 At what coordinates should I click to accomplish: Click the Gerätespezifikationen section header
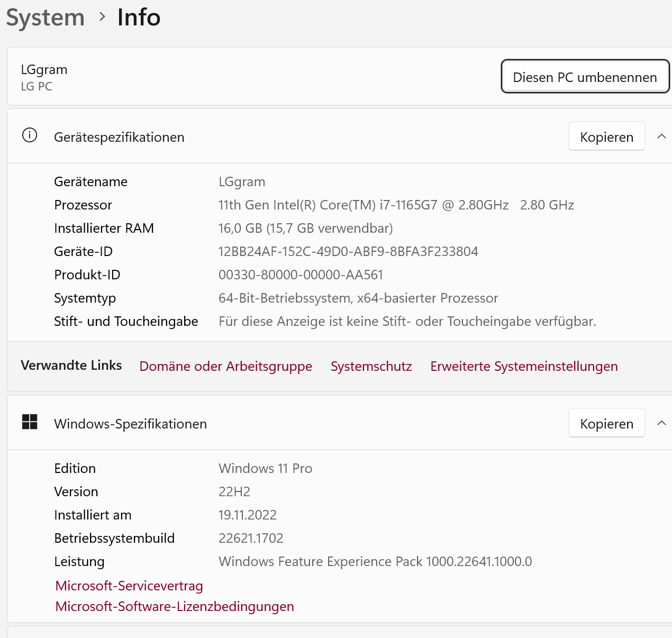point(119,137)
